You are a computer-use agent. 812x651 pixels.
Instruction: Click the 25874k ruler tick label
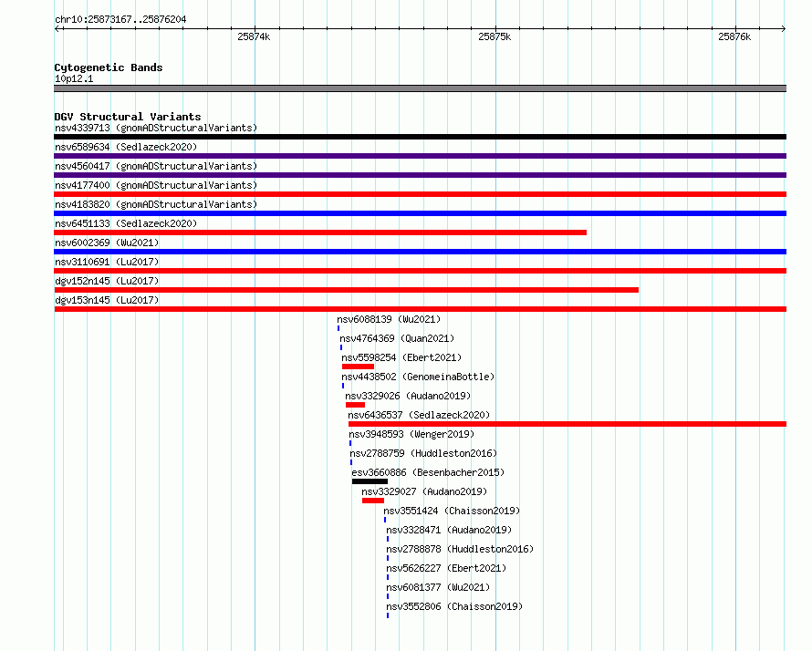pos(254,36)
